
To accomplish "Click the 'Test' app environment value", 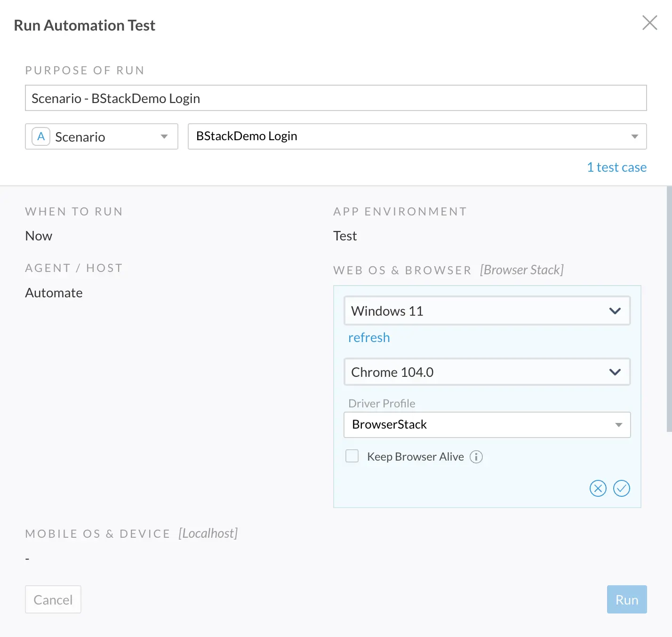I will click(x=345, y=236).
